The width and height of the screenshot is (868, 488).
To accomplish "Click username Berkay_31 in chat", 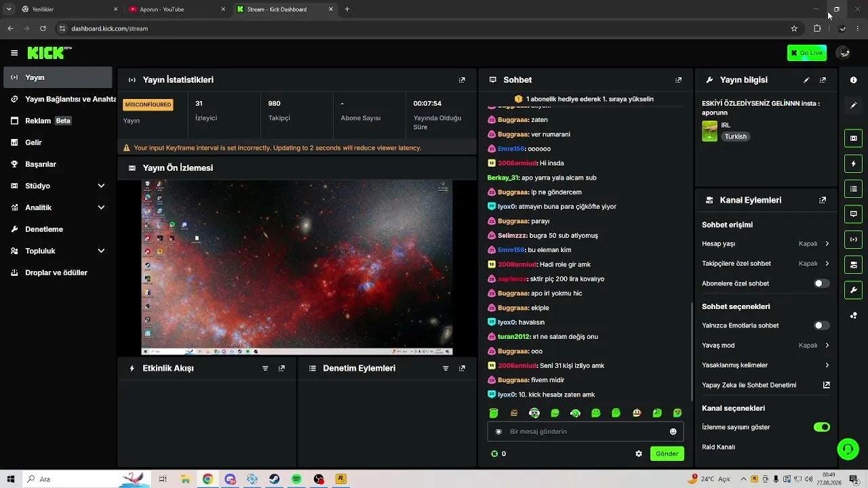I will pyautogui.click(x=502, y=178).
